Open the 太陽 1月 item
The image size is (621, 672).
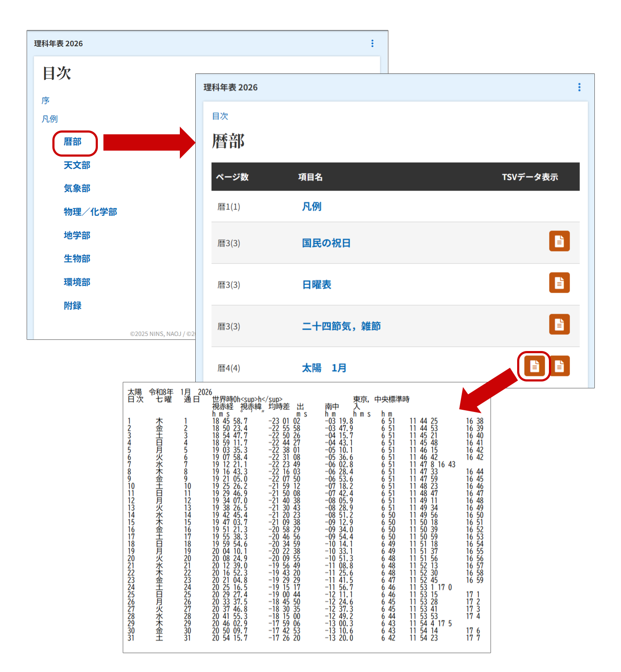tap(324, 368)
